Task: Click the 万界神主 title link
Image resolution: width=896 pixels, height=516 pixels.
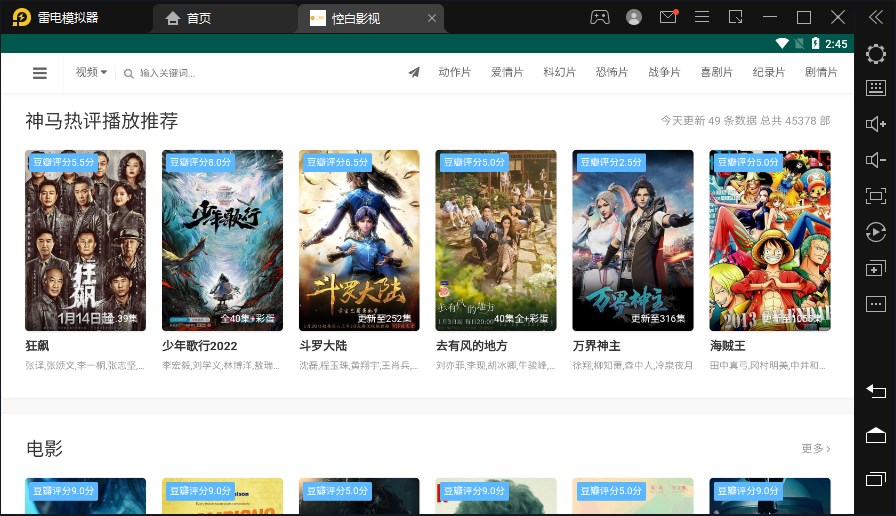Action: click(597, 346)
